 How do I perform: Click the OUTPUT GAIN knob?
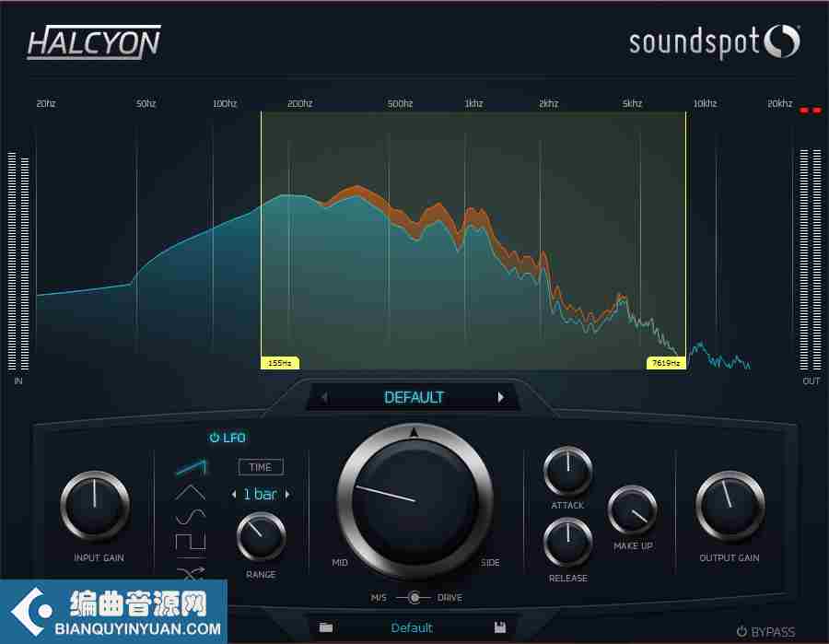[730, 506]
